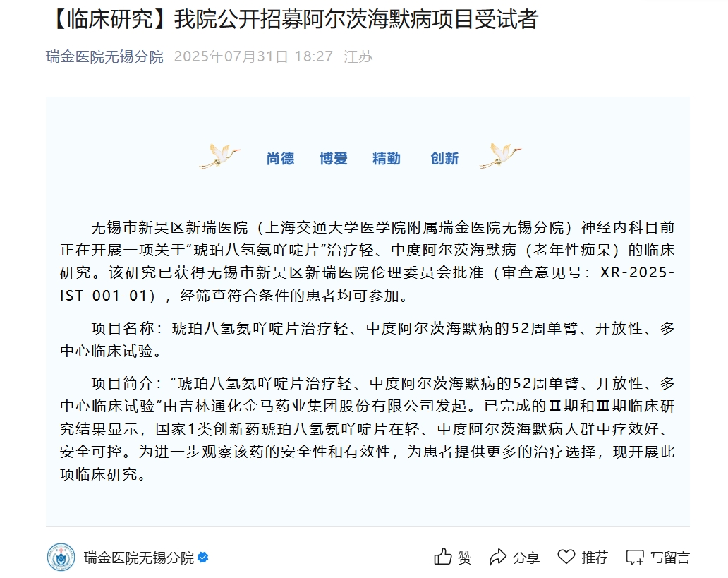Image resolution: width=728 pixels, height=578 pixels.
Task: Click the hospital logo avatar
Action: point(61,557)
